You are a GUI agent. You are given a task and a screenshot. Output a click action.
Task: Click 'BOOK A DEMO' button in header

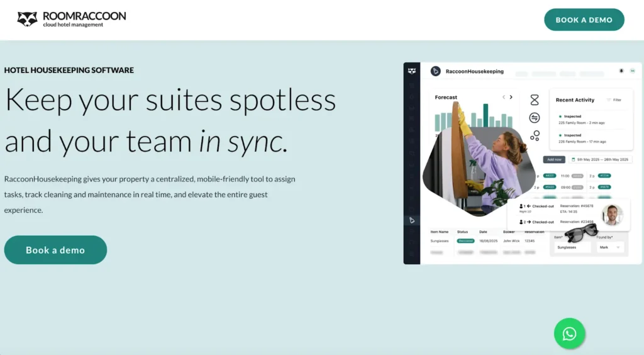click(584, 20)
